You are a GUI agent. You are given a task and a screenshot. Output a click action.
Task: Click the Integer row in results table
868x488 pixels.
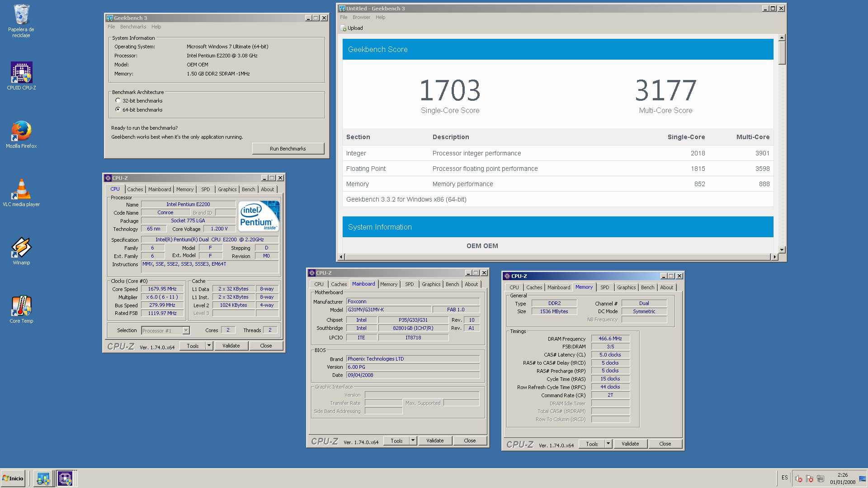558,153
